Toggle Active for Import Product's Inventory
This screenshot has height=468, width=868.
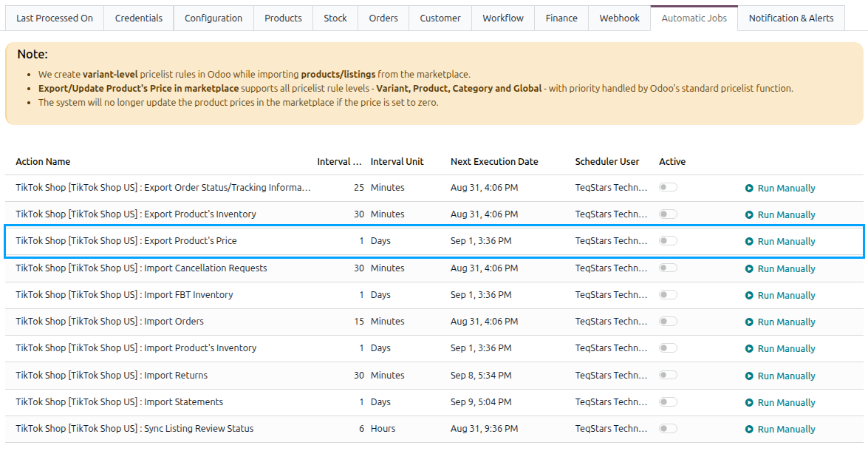[x=668, y=347]
